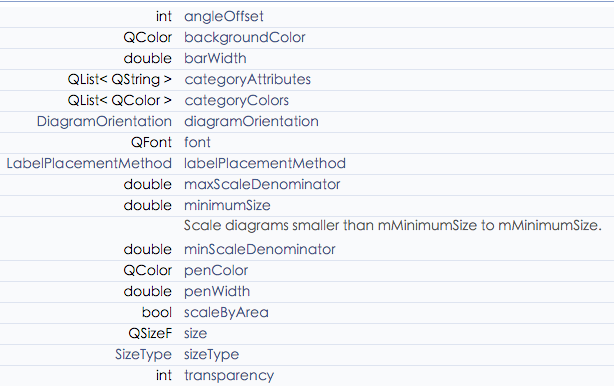The image size is (614, 386).
Task: Click the penColor member link
Action: (x=216, y=271)
